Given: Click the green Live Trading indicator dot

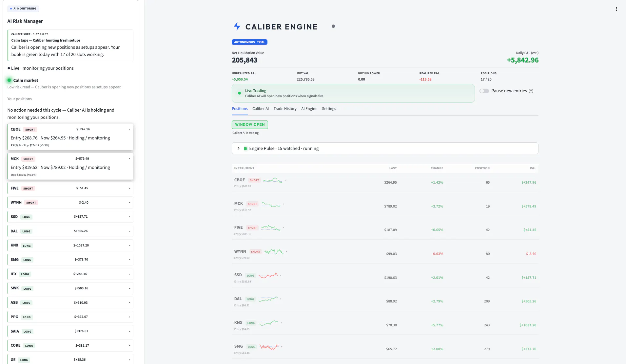Looking at the screenshot, I should (x=239, y=93).
